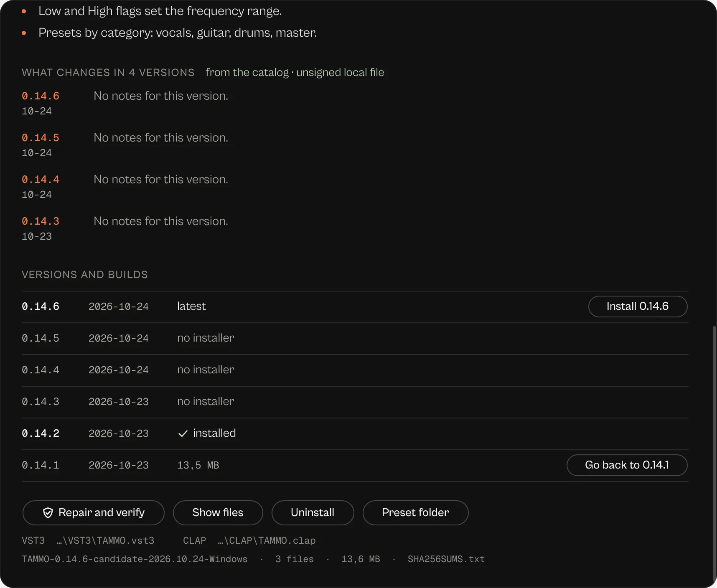Click 'from the catalog · unsigned local file'
717x588 pixels.
295,73
